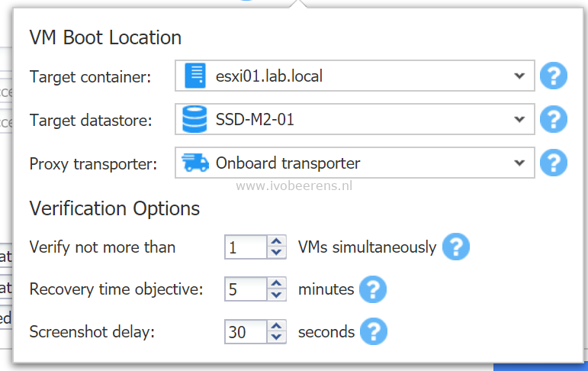
Task: Click the Onboard transporter truck icon
Action: pos(195,163)
